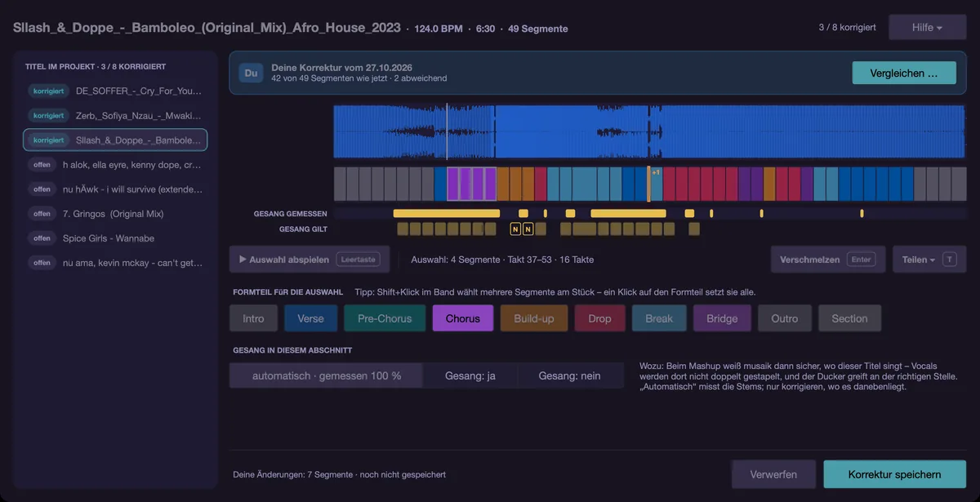Apply the Bridge form part
This screenshot has width=980, height=502.
click(x=722, y=318)
